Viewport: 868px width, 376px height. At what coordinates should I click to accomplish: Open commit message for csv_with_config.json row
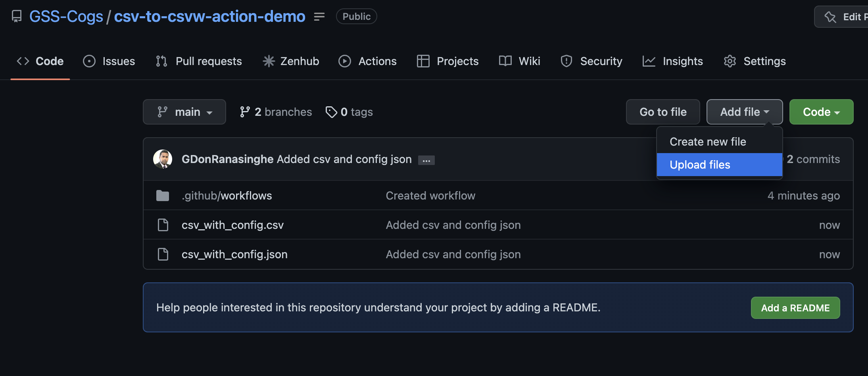coord(453,254)
